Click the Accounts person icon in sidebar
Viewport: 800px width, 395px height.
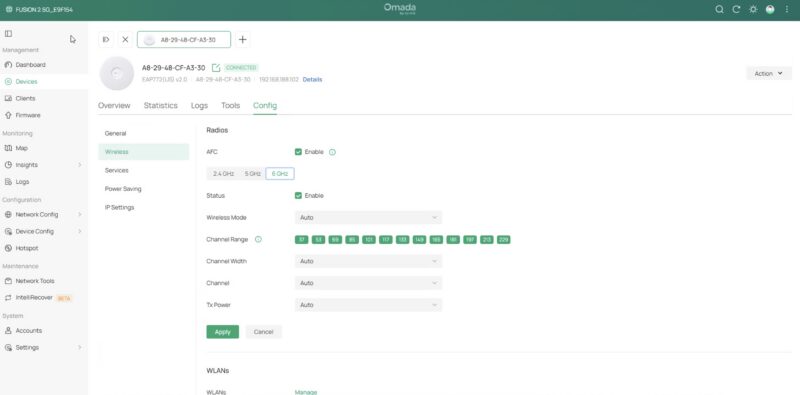tap(8, 330)
